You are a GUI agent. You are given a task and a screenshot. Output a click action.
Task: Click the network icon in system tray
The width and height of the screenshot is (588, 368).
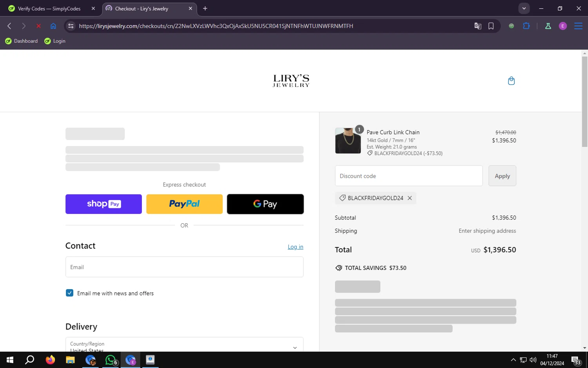click(x=523, y=360)
